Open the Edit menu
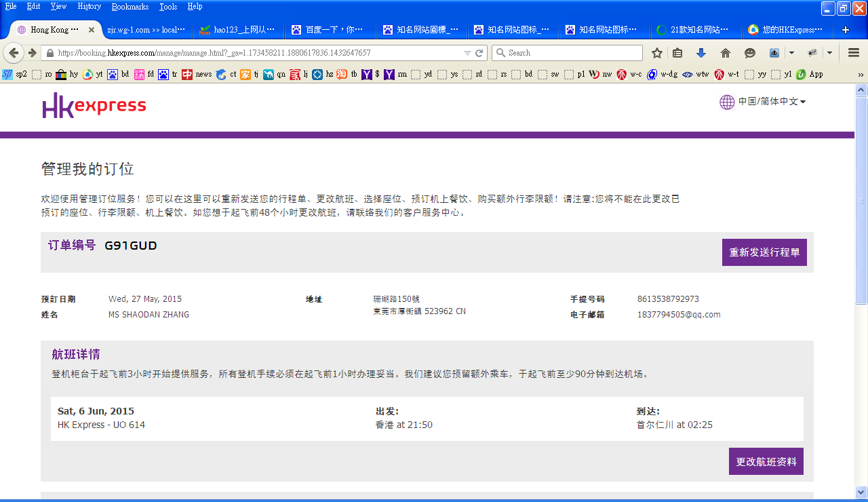Image resolution: width=868 pixels, height=502 pixels. pos(33,6)
